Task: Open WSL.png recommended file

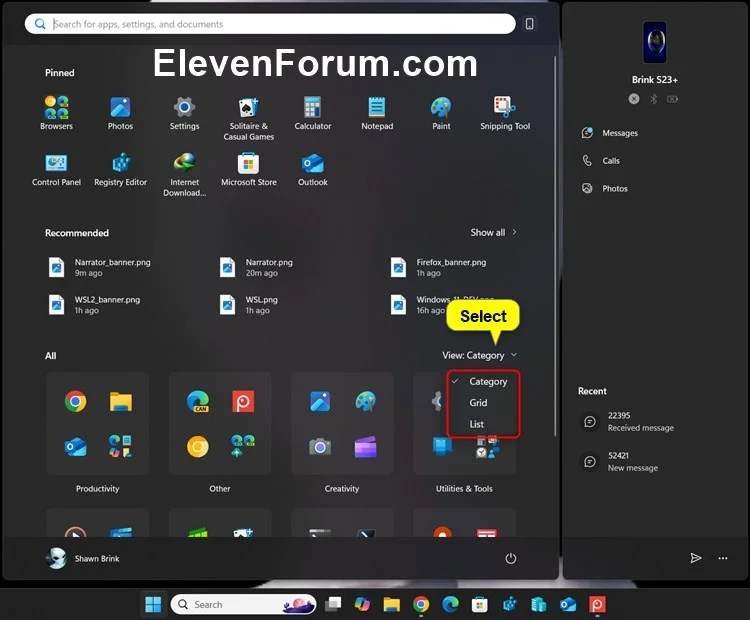Action: click(249, 305)
